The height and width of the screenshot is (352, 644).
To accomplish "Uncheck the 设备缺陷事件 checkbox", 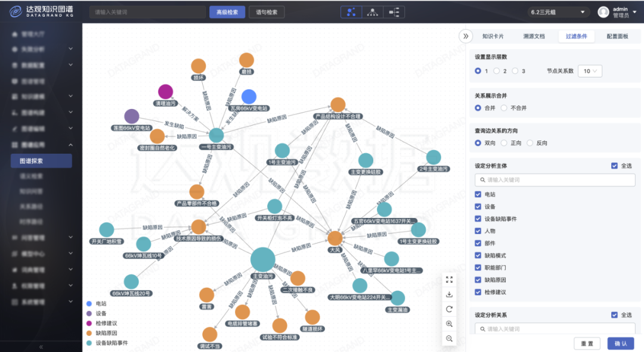I will click(478, 219).
